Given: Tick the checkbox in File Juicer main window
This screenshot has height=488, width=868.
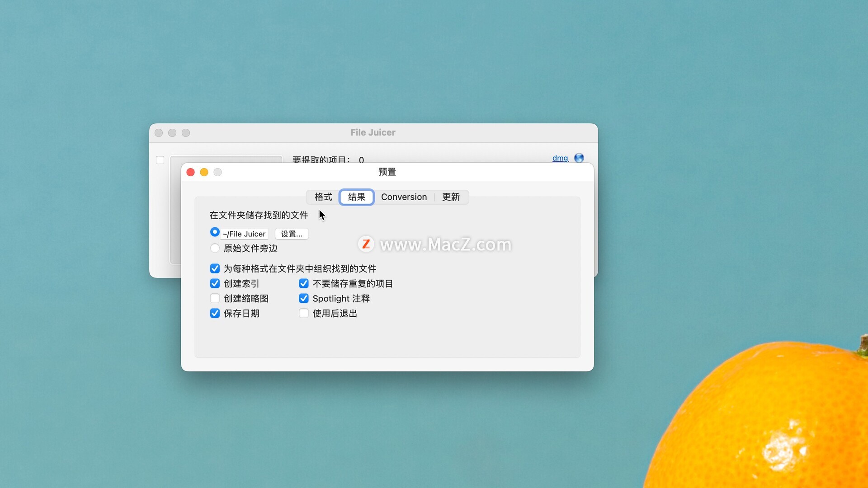Looking at the screenshot, I should point(160,160).
